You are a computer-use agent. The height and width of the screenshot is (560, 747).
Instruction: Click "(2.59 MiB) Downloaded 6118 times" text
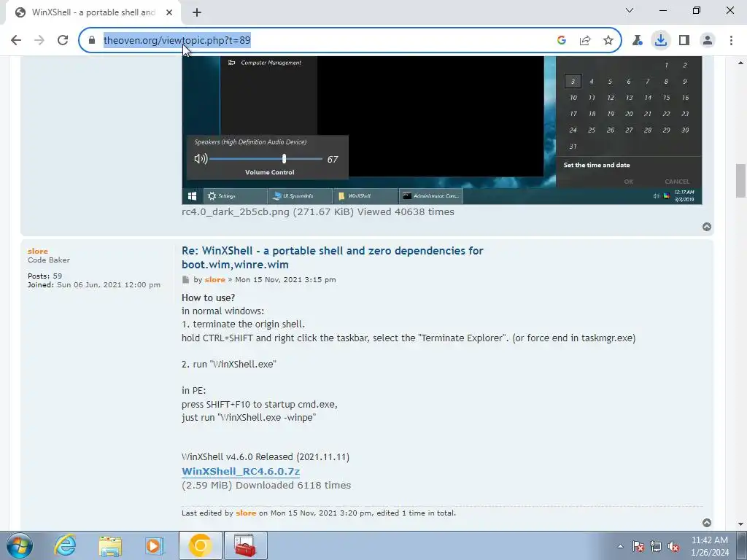(266, 485)
